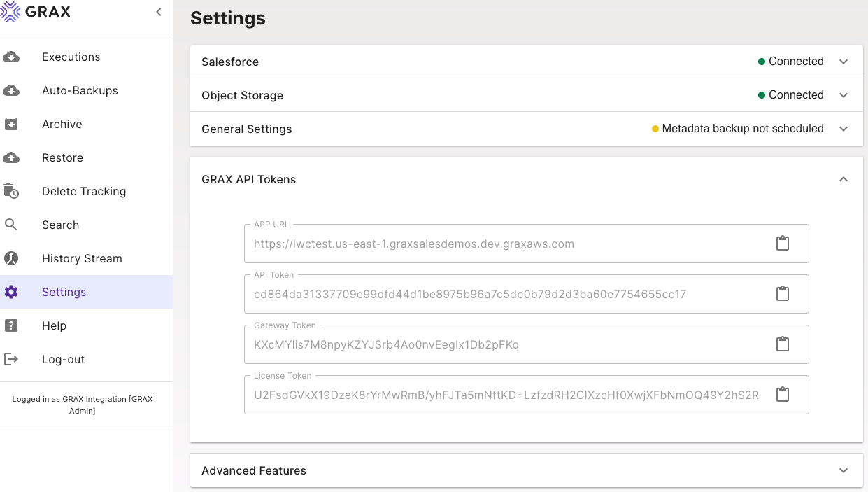
Task: Click the Restore cloud-upload icon
Action: tap(11, 157)
